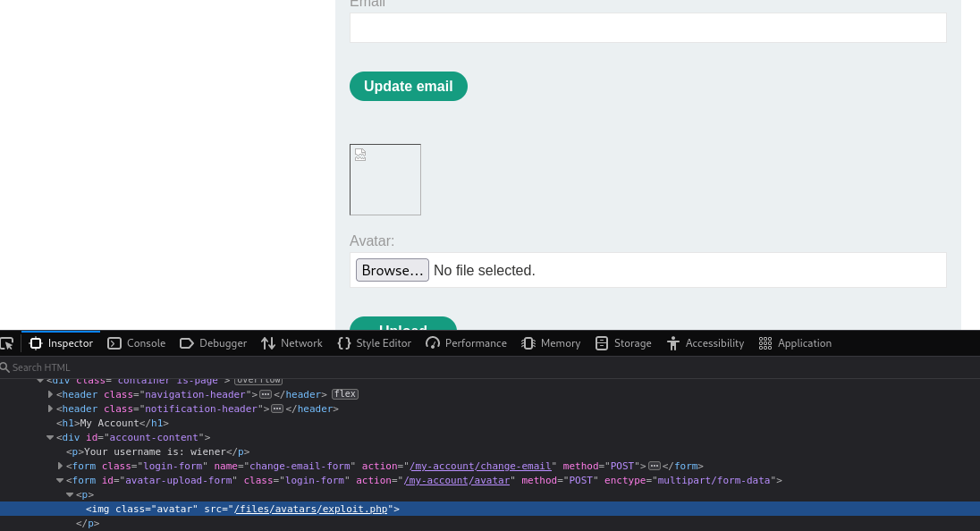Image resolution: width=980 pixels, height=531 pixels.
Task: Expand the navigation-header element
Action: click(50, 394)
